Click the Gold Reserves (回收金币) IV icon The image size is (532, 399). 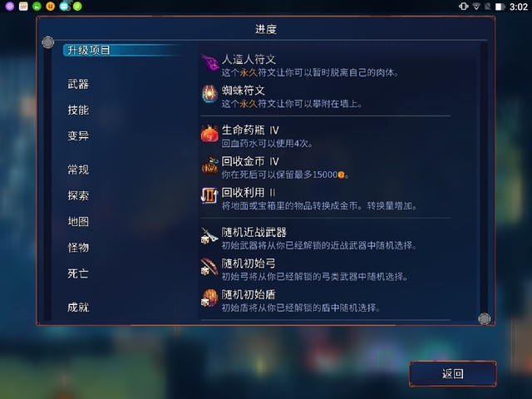(x=210, y=165)
